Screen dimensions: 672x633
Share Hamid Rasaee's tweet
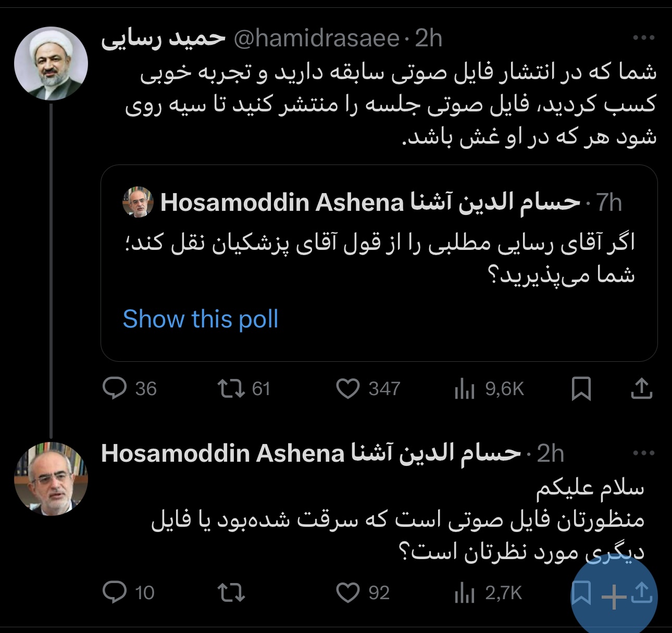642,389
